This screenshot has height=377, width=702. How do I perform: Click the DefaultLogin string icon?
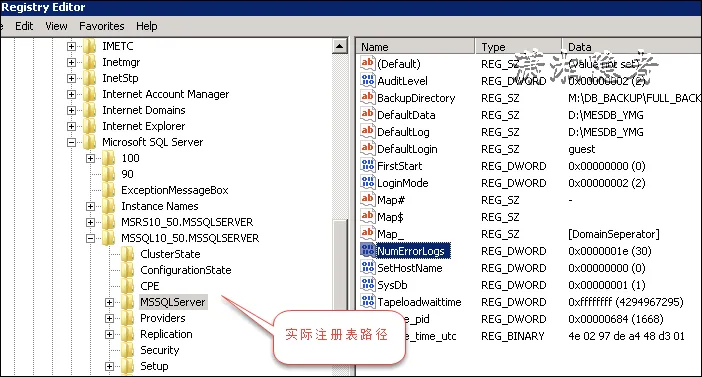[x=368, y=148]
